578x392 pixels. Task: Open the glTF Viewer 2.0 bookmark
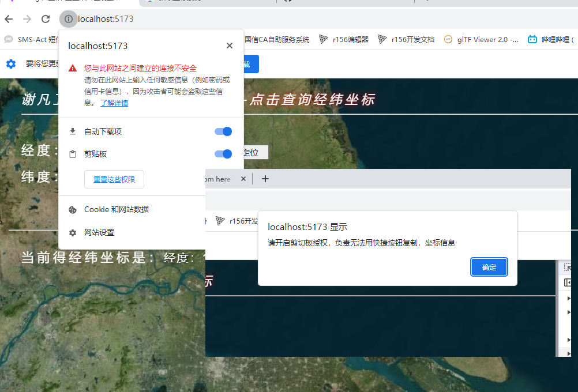(481, 39)
